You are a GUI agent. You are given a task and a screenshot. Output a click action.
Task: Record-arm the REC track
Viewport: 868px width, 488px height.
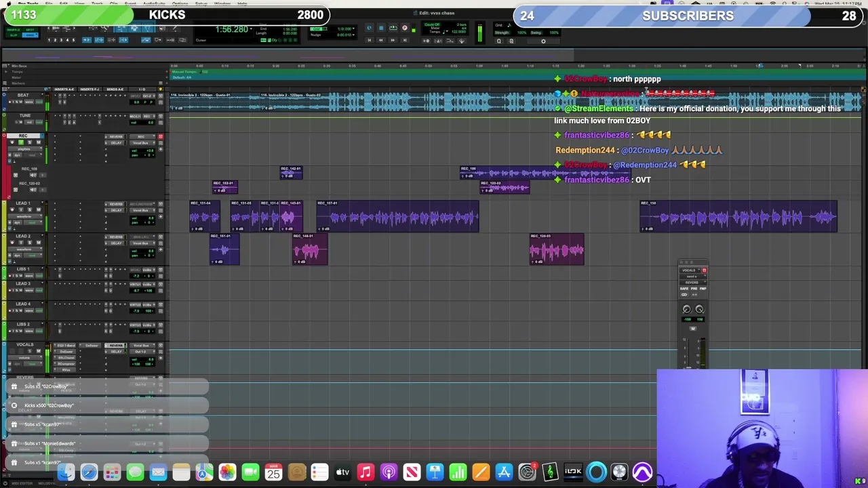click(12, 142)
